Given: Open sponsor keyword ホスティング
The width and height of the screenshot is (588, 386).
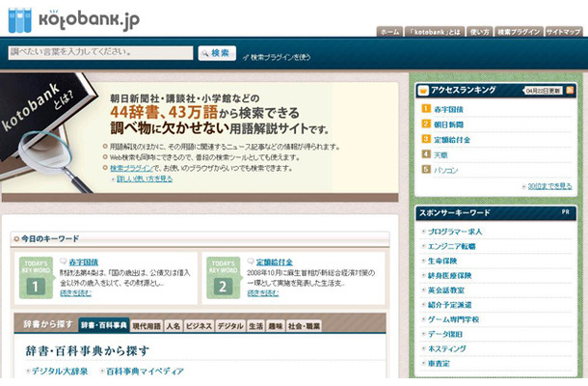Looking at the screenshot, I should coord(447,348).
